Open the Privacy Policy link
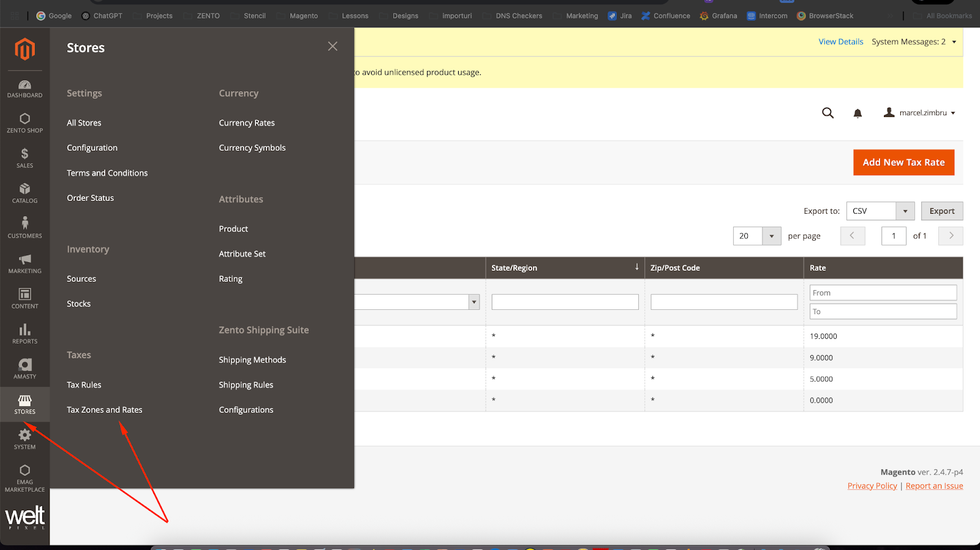 [872, 486]
